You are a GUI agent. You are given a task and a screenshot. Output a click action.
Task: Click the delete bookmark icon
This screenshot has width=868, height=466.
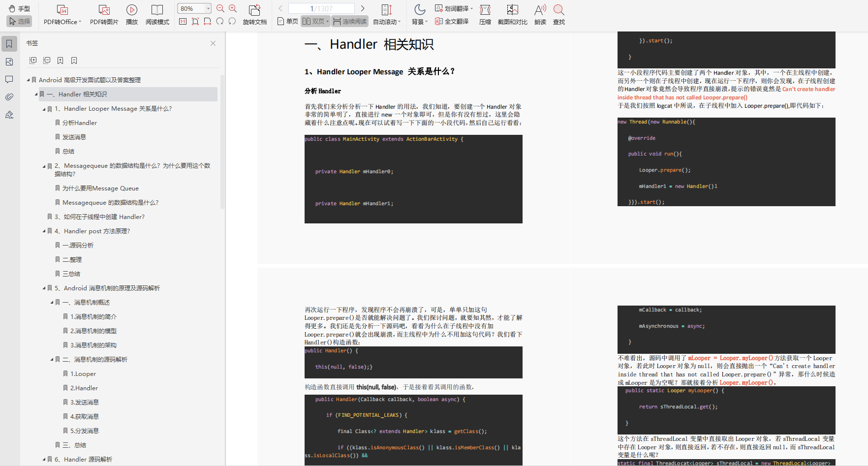74,61
